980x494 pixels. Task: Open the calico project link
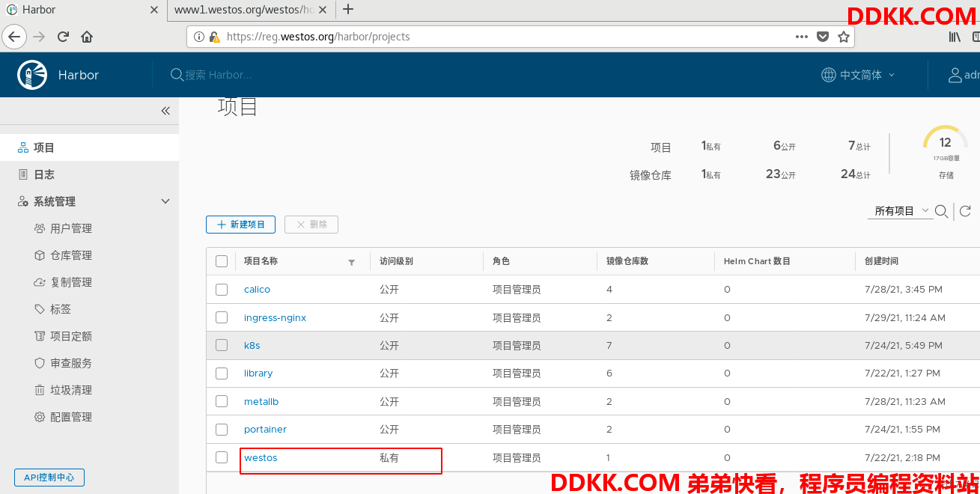point(257,290)
